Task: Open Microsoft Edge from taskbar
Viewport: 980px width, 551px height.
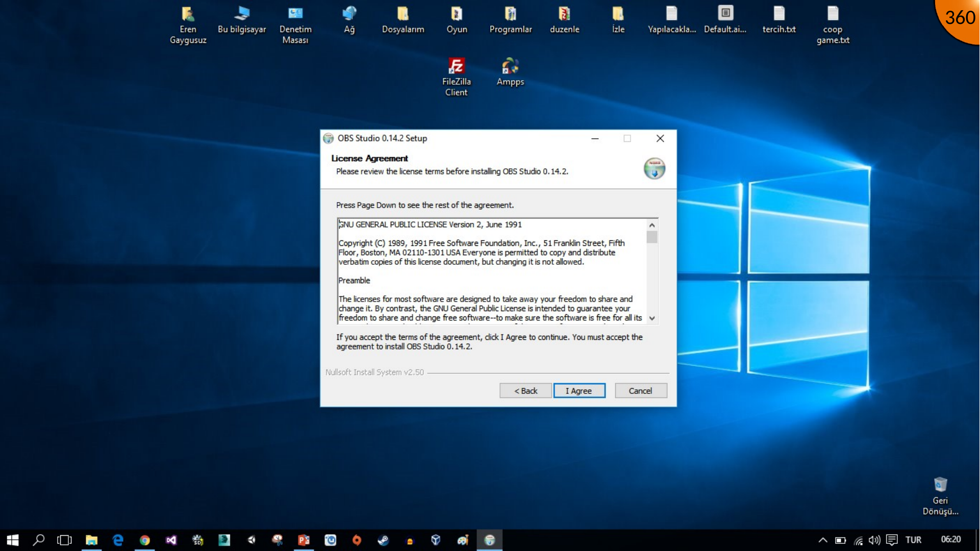Action: (118, 540)
